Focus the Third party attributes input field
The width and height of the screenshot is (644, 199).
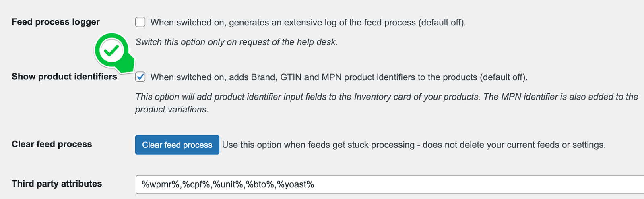point(390,184)
